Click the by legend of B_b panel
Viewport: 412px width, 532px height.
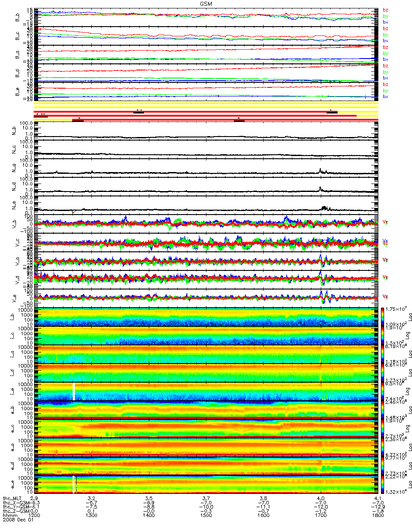click(385, 16)
